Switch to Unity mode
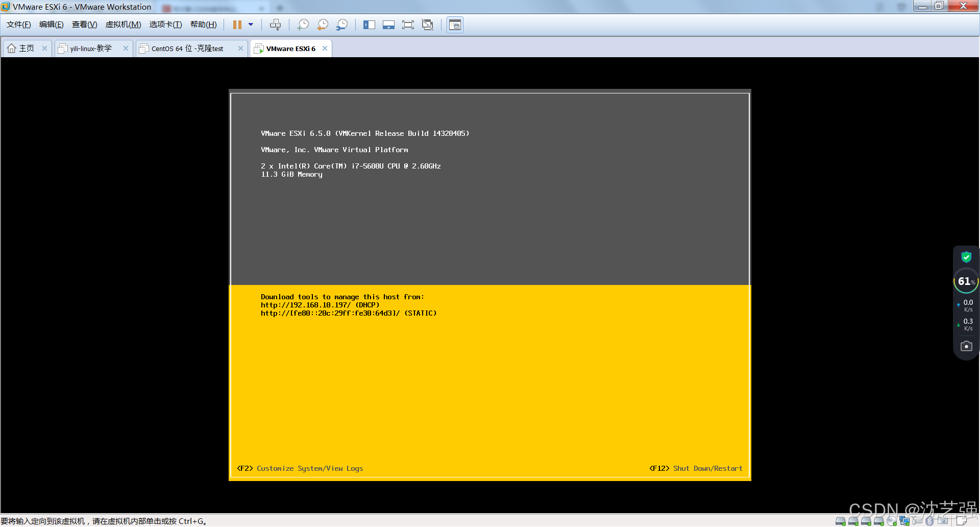This screenshot has height=527, width=980. coord(427,25)
